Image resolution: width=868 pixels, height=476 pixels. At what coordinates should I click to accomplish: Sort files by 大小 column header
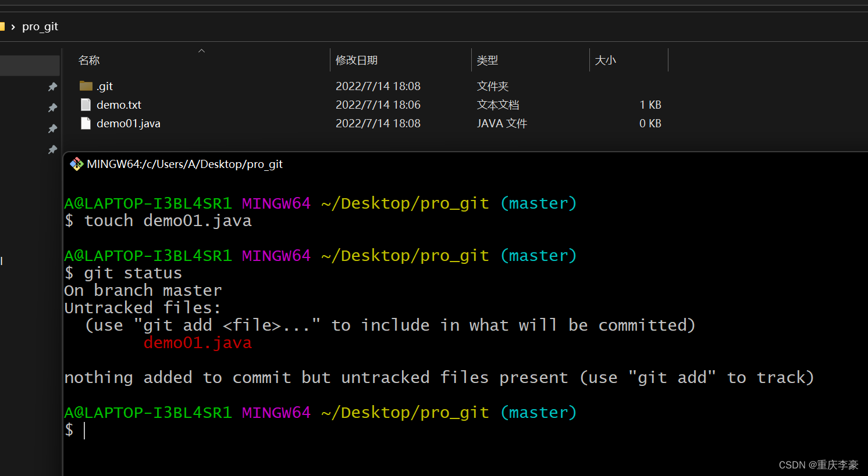pos(605,60)
